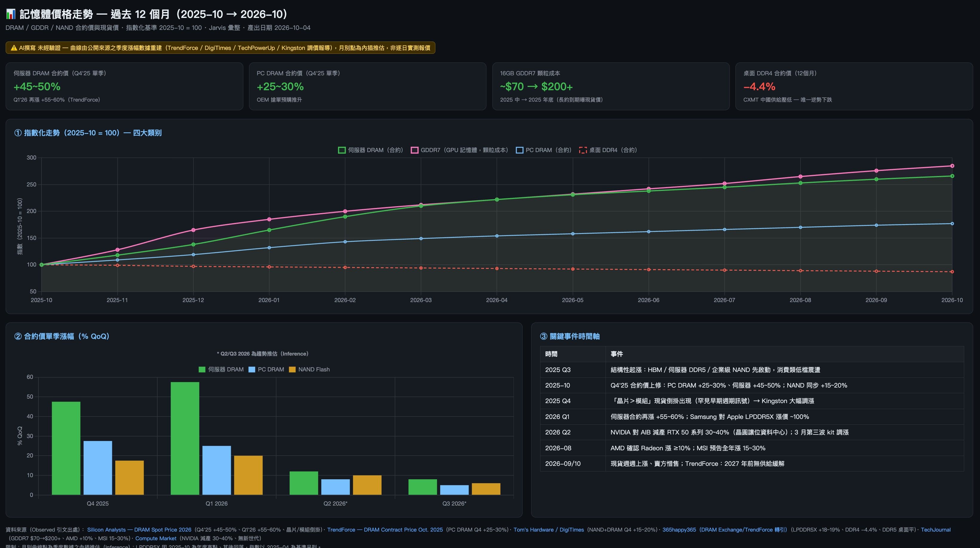Click the NVIDIA 對 AIB 減產 RTX 50 event text

click(730, 432)
